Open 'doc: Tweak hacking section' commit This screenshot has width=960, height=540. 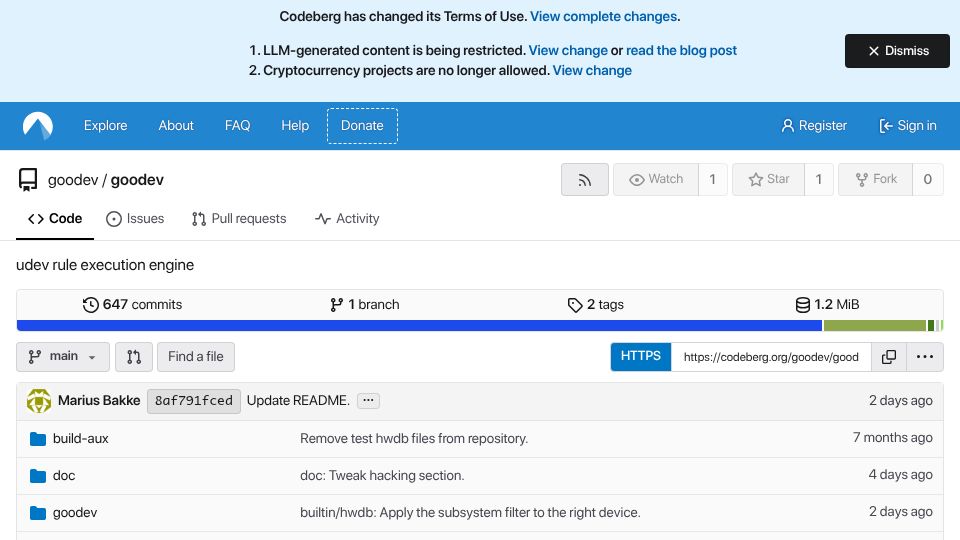pos(382,476)
